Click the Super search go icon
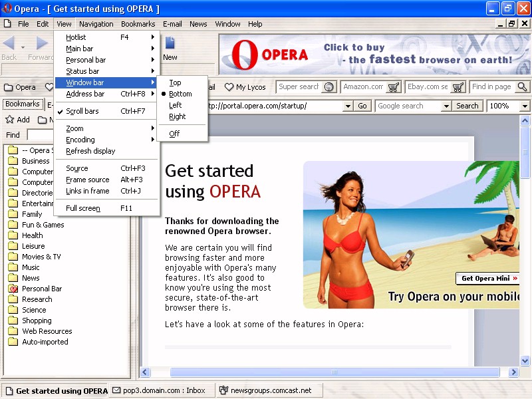 (329, 87)
